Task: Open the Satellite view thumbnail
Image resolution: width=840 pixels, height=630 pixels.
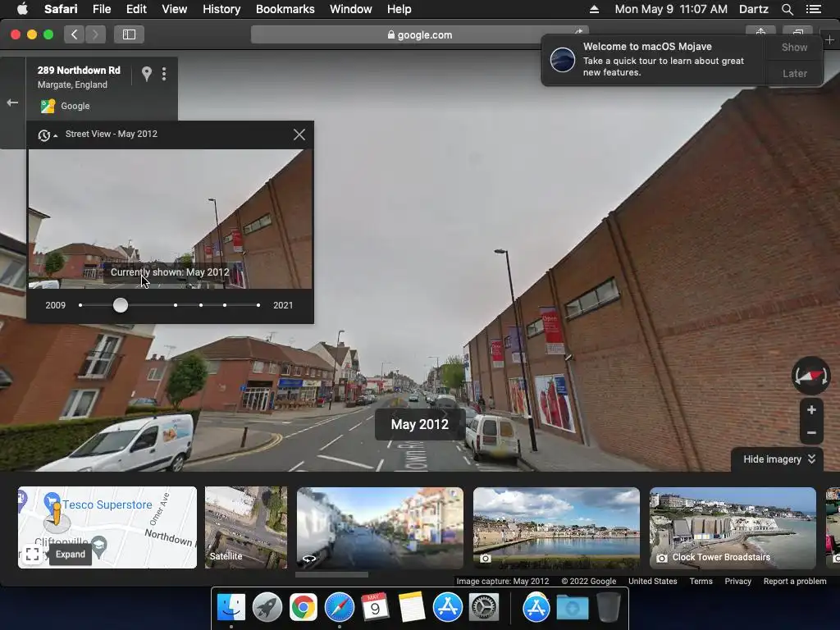Action: [246, 527]
